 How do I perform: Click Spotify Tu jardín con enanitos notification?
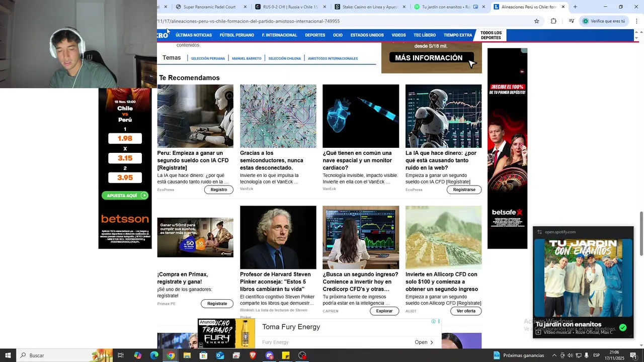point(583,283)
